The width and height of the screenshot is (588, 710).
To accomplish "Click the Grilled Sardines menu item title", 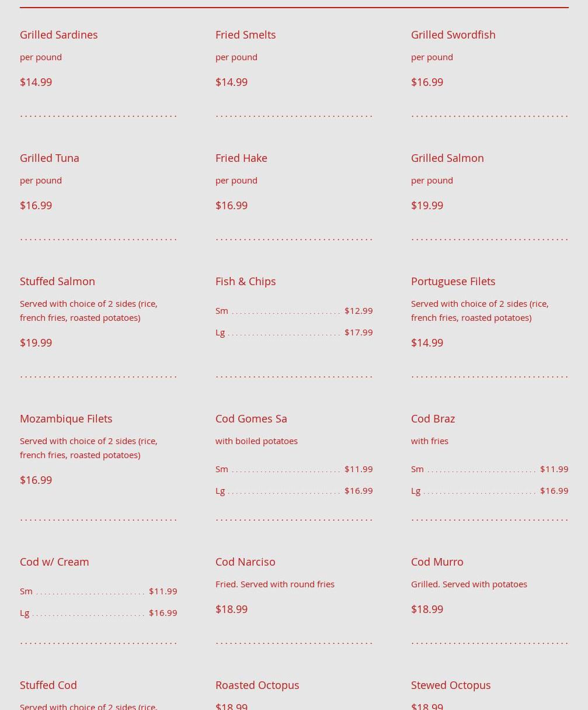I will 58,34.
